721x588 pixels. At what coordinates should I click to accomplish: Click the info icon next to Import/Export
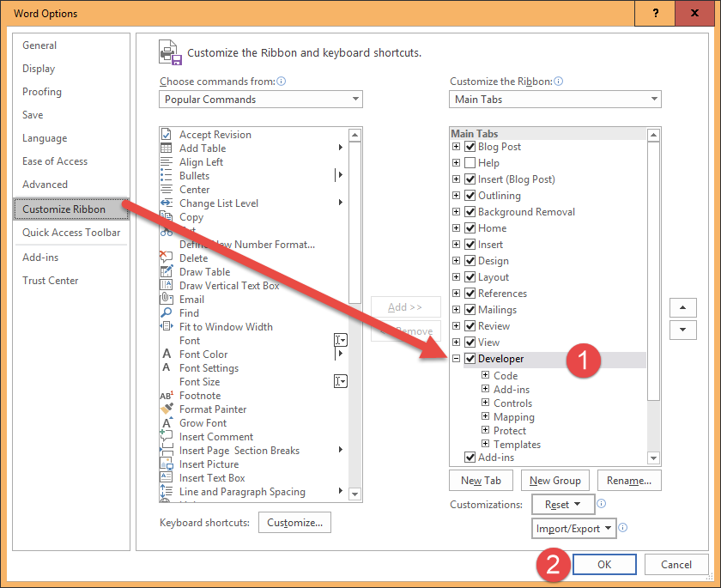tap(623, 527)
